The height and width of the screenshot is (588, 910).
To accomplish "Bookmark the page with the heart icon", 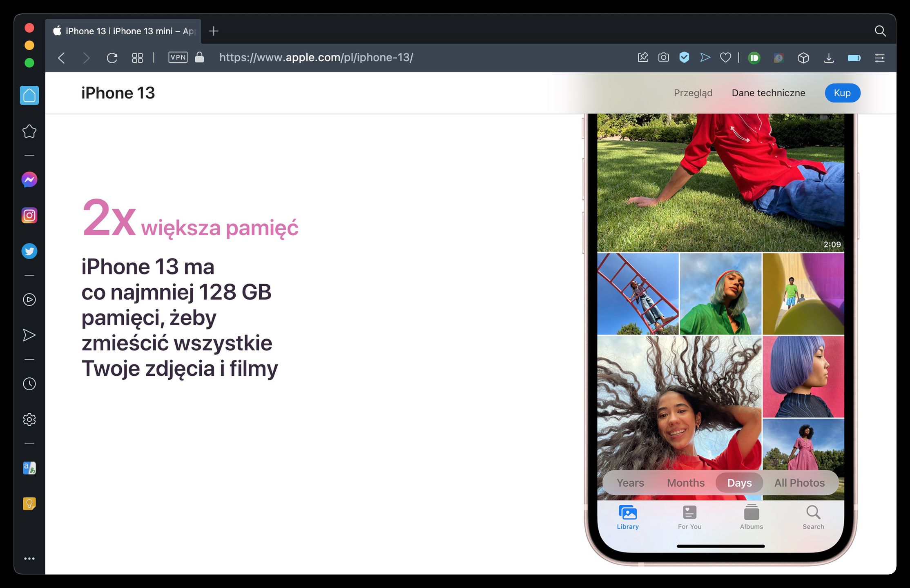I will point(725,58).
